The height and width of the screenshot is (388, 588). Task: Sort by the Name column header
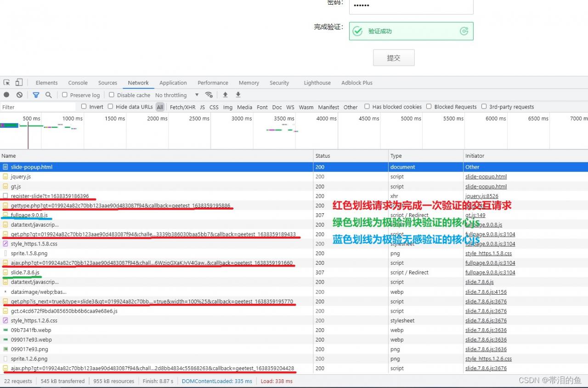(157, 156)
